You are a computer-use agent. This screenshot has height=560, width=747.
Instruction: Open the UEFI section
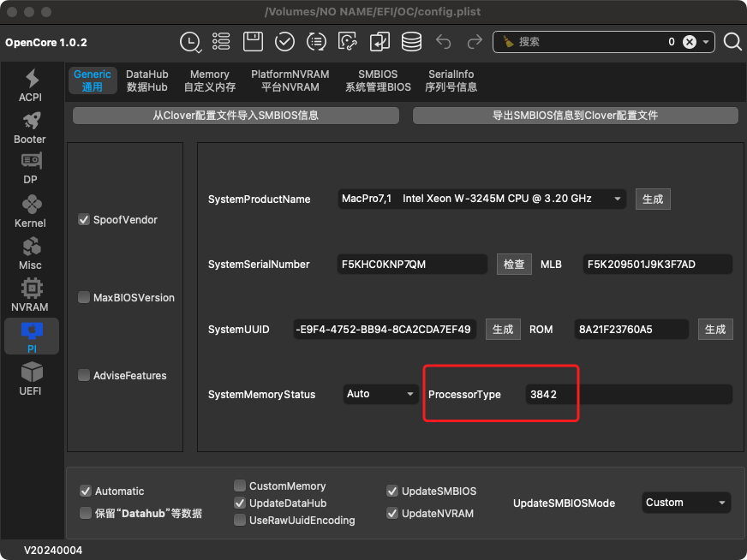(x=31, y=378)
